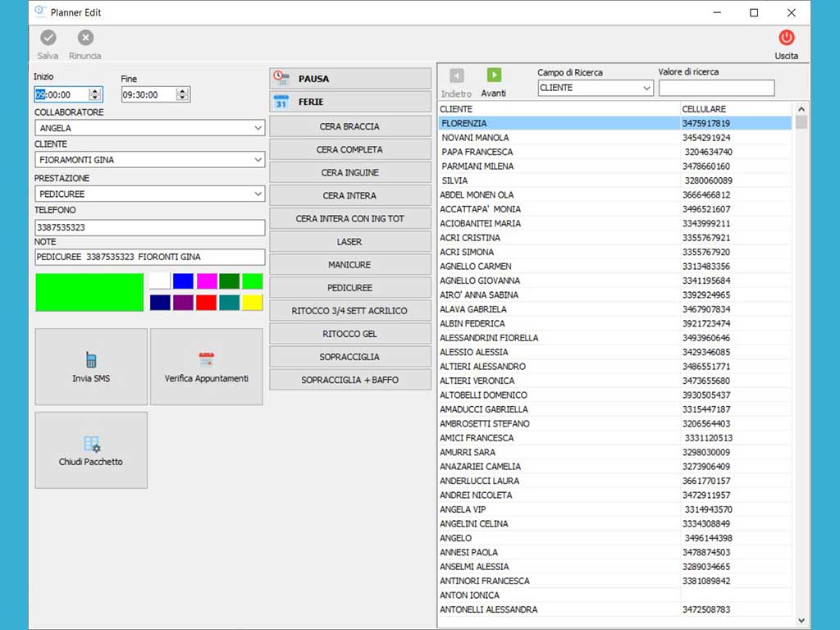Image resolution: width=840 pixels, height=630 pixels.
Task: Choose the CERA BRACCIA service button
Action: pyautogui.click(x=350, y=126)
